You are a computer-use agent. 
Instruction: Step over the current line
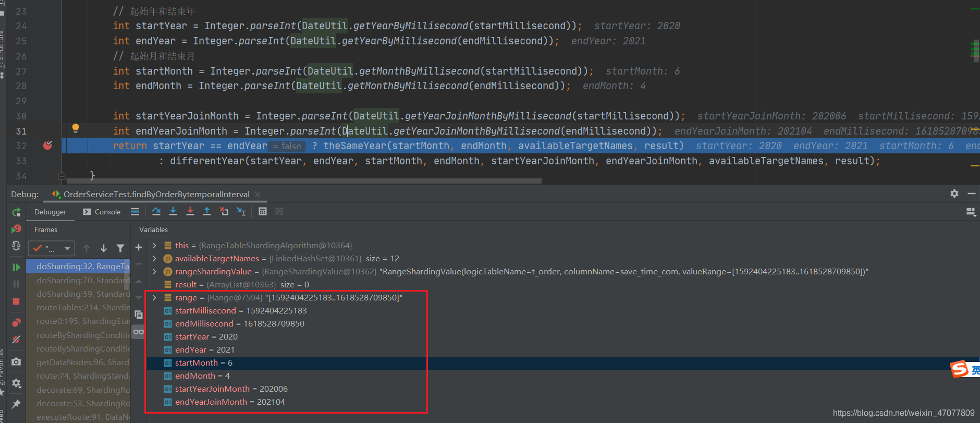[x=156, y=211]
